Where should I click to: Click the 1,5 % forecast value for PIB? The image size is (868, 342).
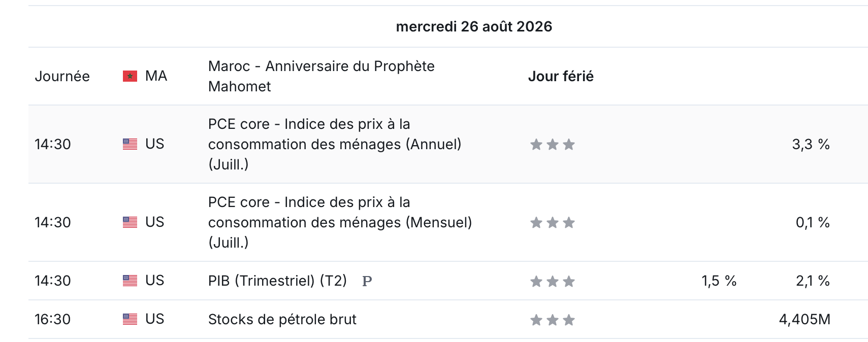point(719,281)
